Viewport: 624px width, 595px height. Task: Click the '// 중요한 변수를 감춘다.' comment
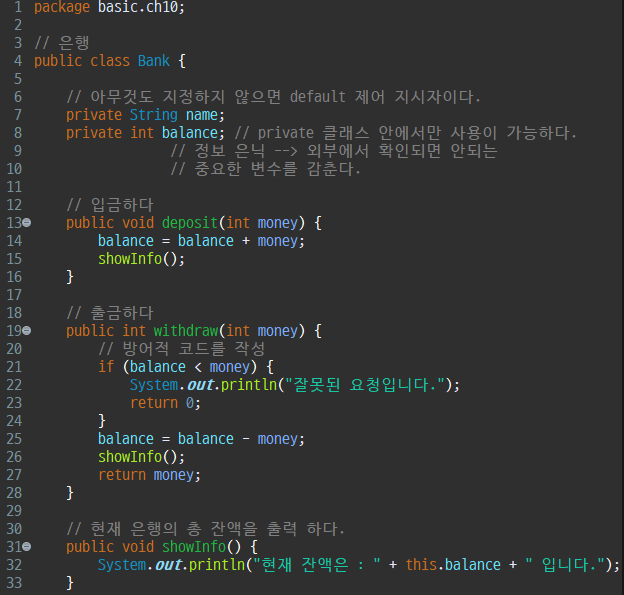click(265, 169)
